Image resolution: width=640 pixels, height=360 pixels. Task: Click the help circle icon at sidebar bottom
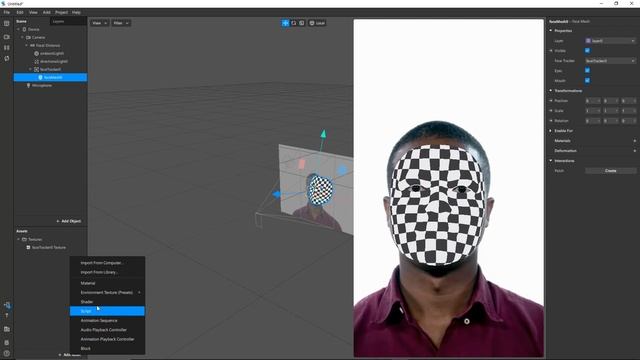coord(7,353)
